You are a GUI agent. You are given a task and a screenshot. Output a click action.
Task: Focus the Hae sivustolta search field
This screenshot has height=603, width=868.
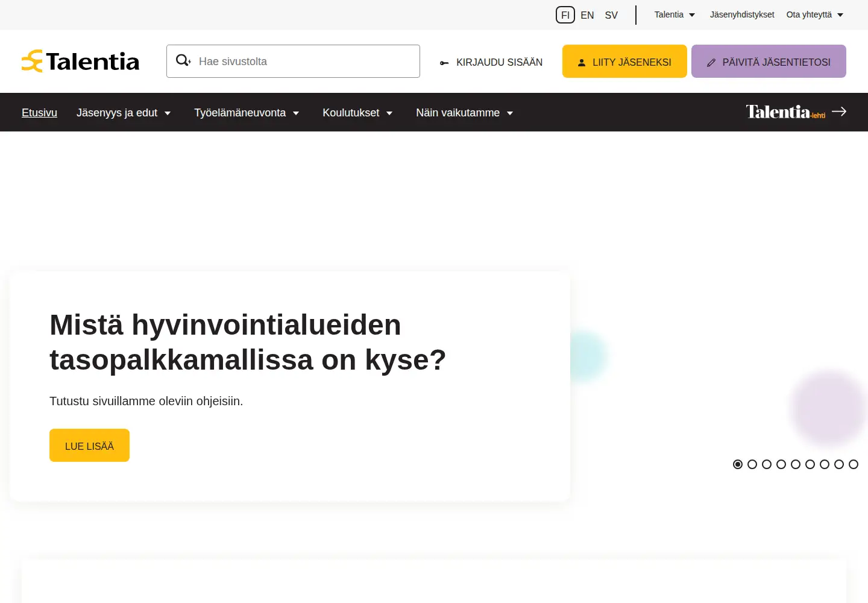click(x=293, y=61)
